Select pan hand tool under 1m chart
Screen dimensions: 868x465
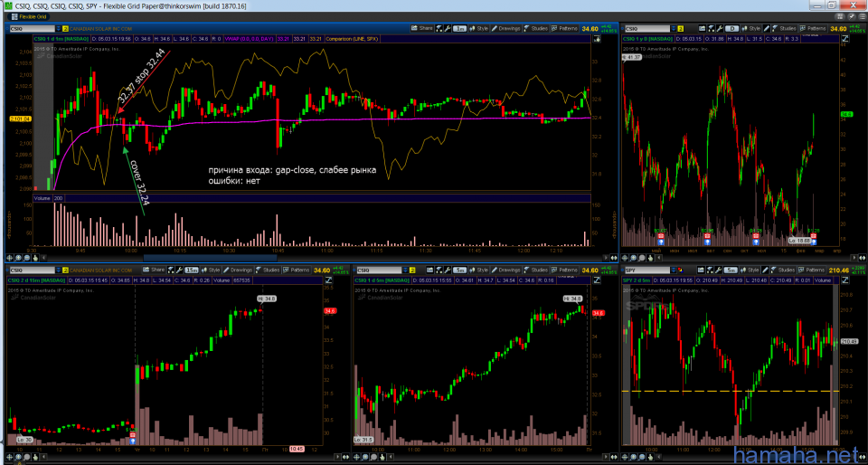35,258
